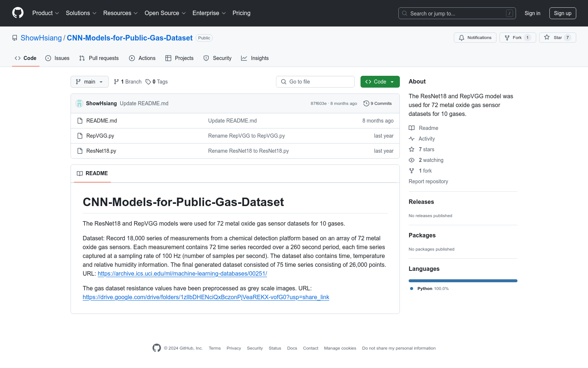Click the Report repository link
The height and width of the screenshot is (368, 588).
[428, 181]
